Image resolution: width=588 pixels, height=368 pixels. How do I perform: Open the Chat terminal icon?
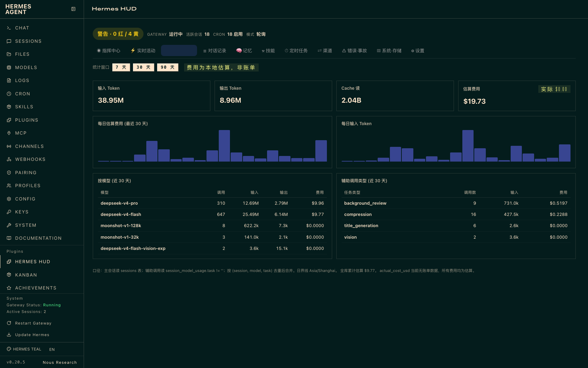pyautogui.click(x=9, y=28)
